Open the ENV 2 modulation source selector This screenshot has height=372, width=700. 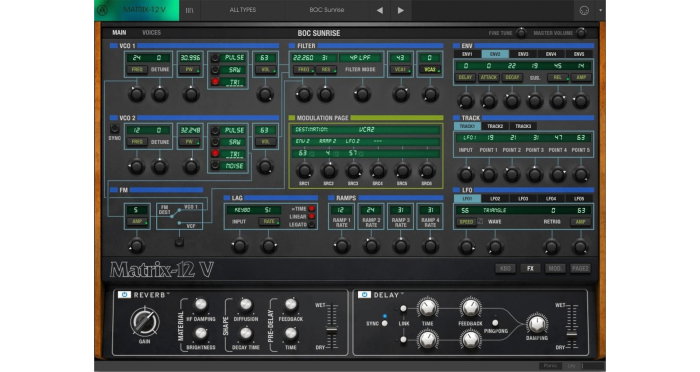(x=303, y=141)
